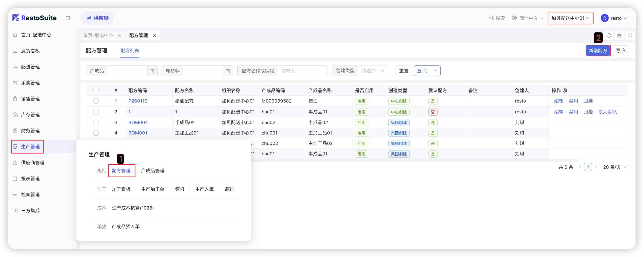Select the BOM004 row checkbox

tap(96, 123)
